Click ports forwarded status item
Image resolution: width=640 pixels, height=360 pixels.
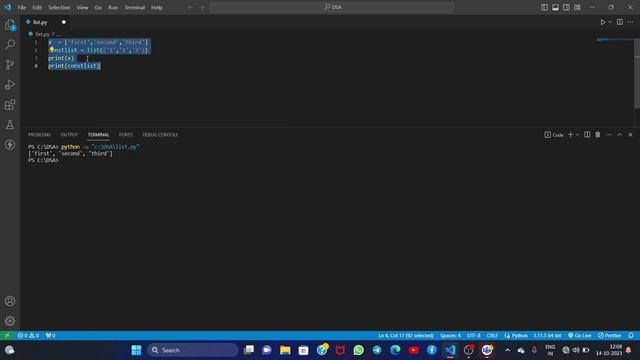[51, 336]
